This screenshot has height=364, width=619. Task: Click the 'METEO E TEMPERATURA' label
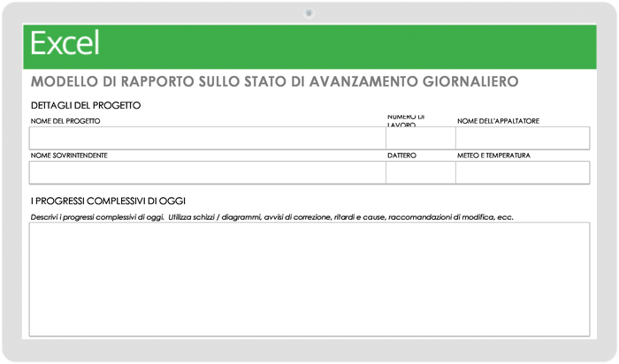[x=493, y=155]
